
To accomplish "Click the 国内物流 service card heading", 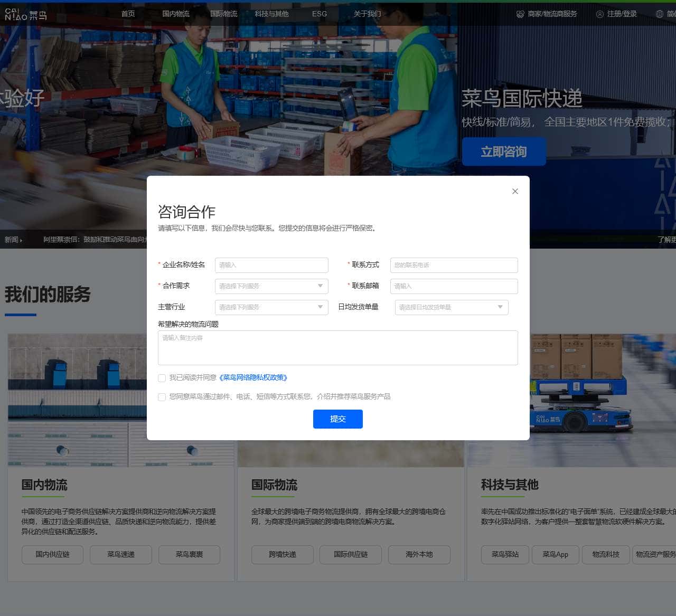I will click(44, 485).
